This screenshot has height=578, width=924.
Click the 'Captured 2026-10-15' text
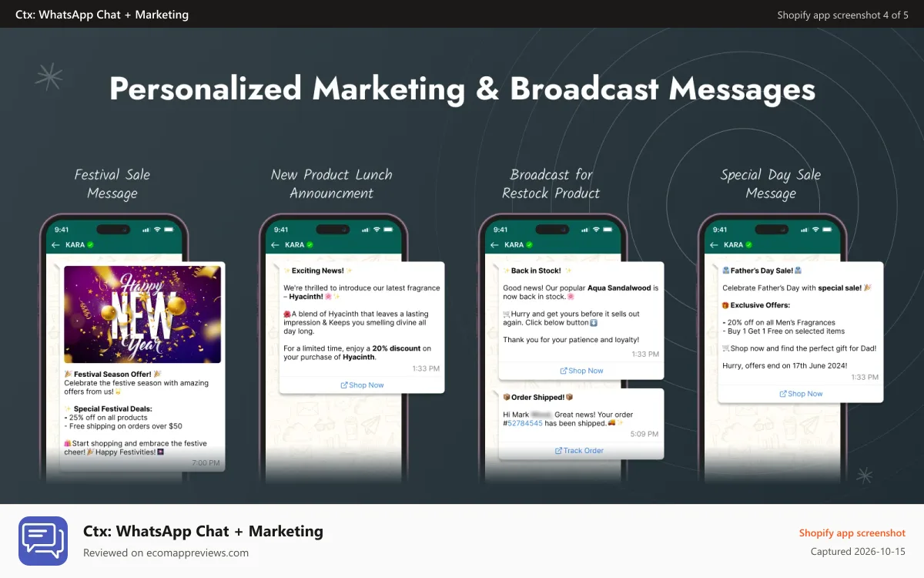859,552
